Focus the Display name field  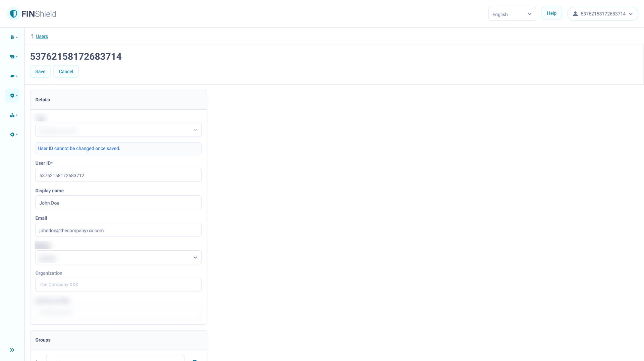(118, 203)
